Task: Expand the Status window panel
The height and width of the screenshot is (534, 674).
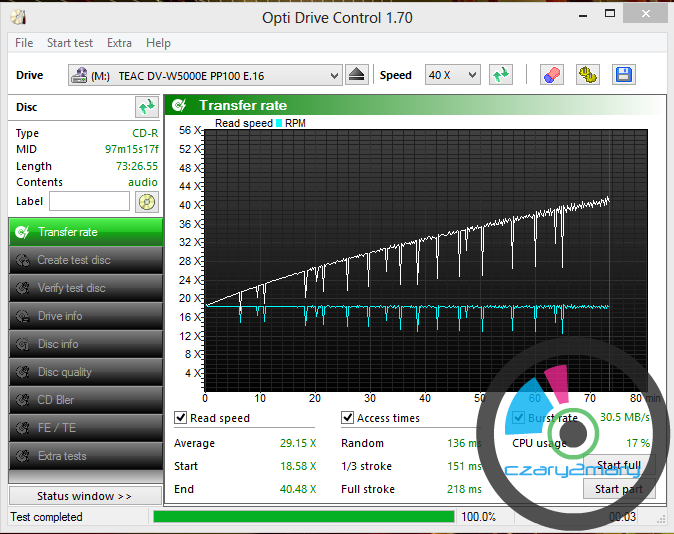Action: point(84,496)
